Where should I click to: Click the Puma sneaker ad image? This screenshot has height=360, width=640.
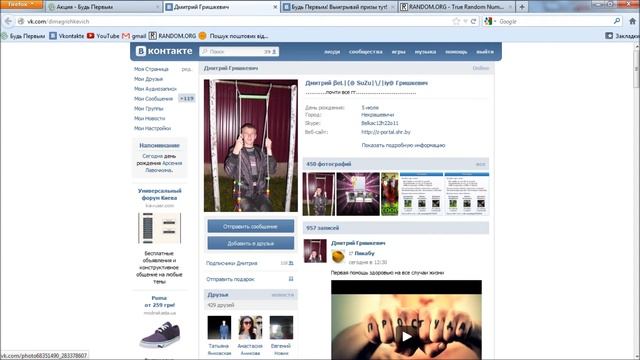160,334
